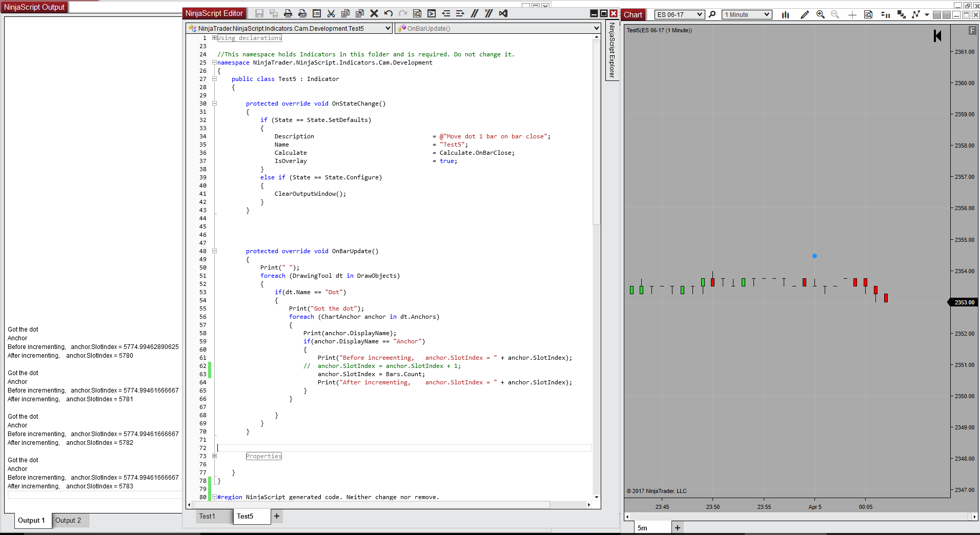Expand the Using declarations region
The image size is (980, 535).
coord(214,38)
